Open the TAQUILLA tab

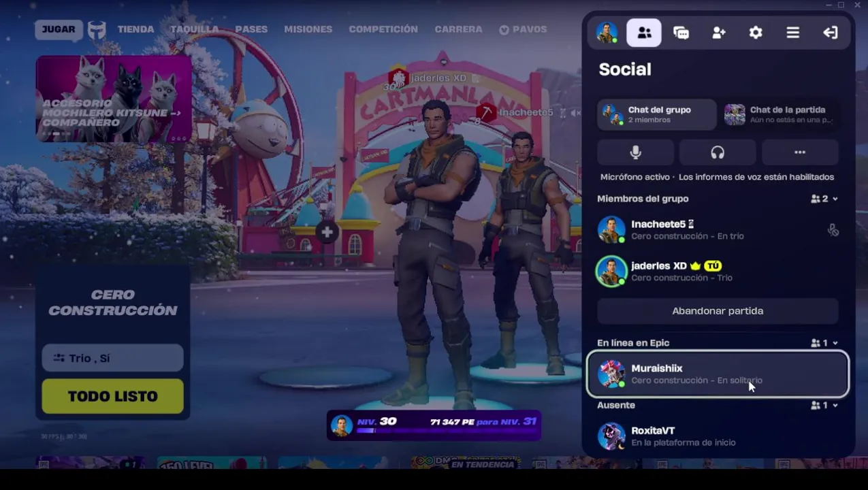pos(195,29)
